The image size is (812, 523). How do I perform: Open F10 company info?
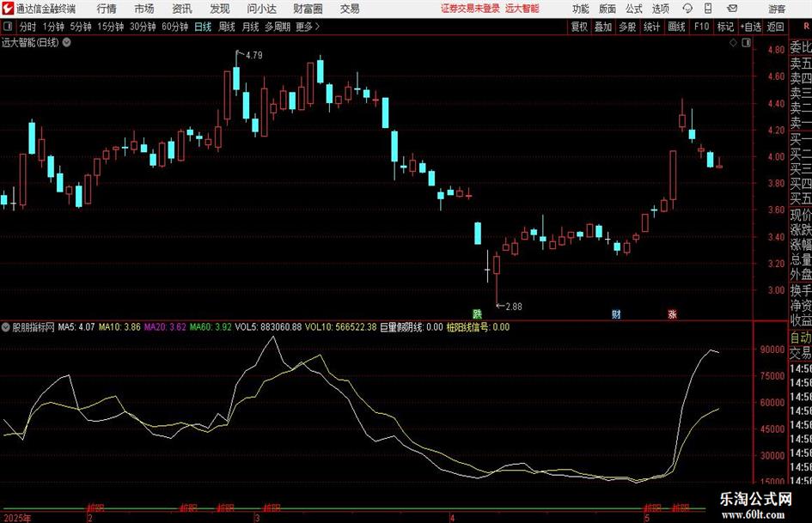pyautogui.click(x=702, y=27)
